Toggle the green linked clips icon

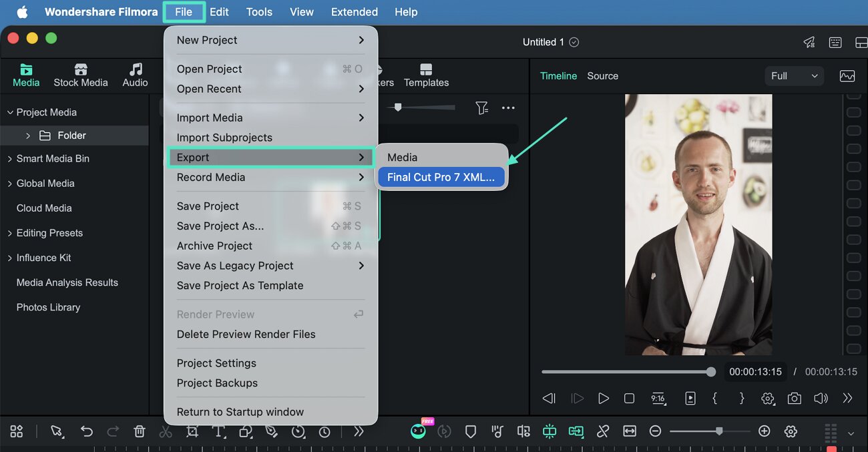click(576, 431)
